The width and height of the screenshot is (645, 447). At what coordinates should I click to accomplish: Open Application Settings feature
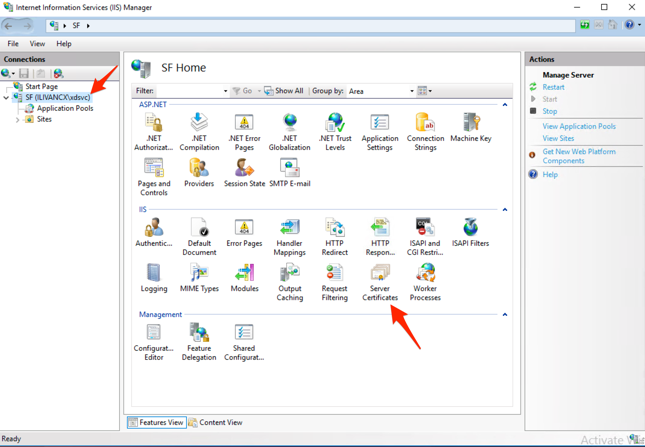(x=380, y=132)
